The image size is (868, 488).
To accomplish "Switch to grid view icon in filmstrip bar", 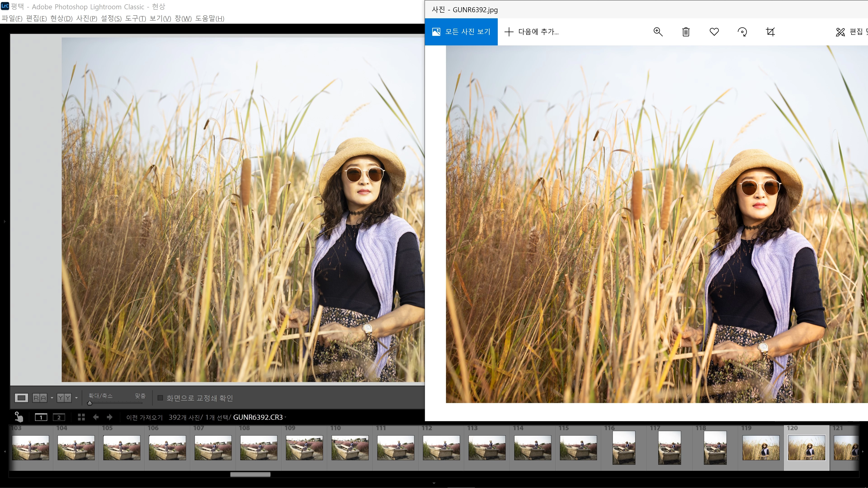I will point(81,417).
